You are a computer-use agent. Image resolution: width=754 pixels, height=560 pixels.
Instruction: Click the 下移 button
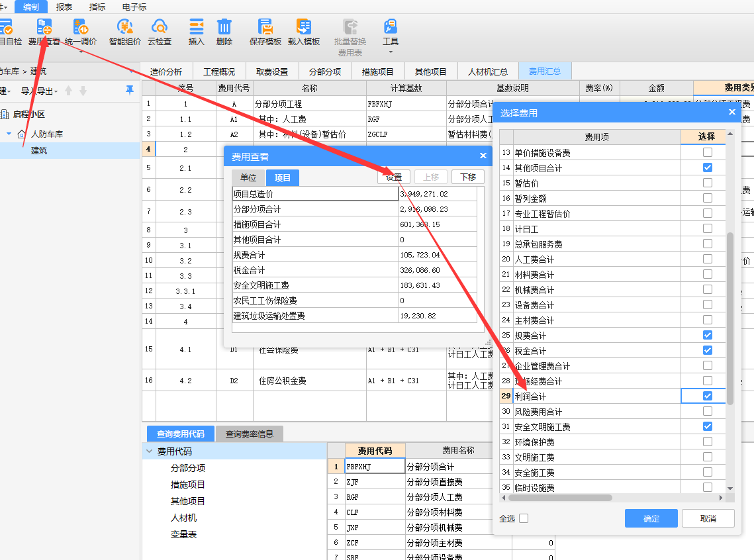coord(468,177)
